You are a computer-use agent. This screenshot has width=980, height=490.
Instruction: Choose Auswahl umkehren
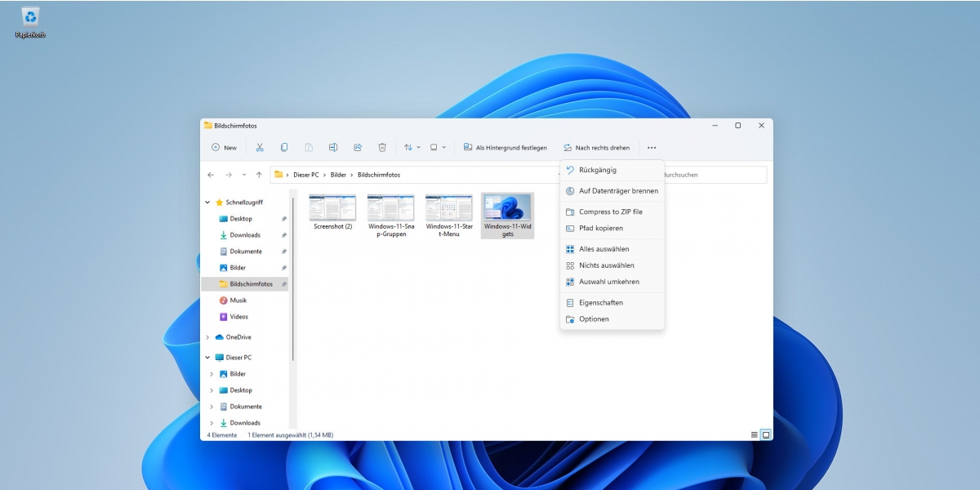point(612,282)
